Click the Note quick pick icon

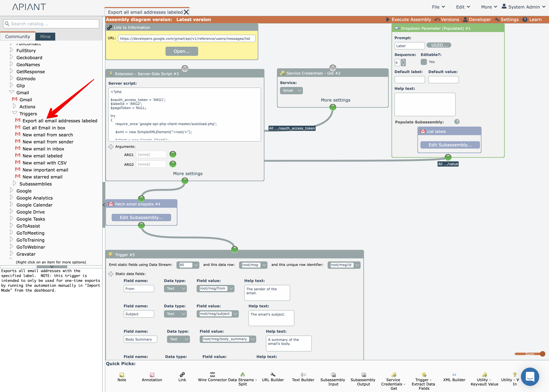pyautogui.click(x=122, y=375)
